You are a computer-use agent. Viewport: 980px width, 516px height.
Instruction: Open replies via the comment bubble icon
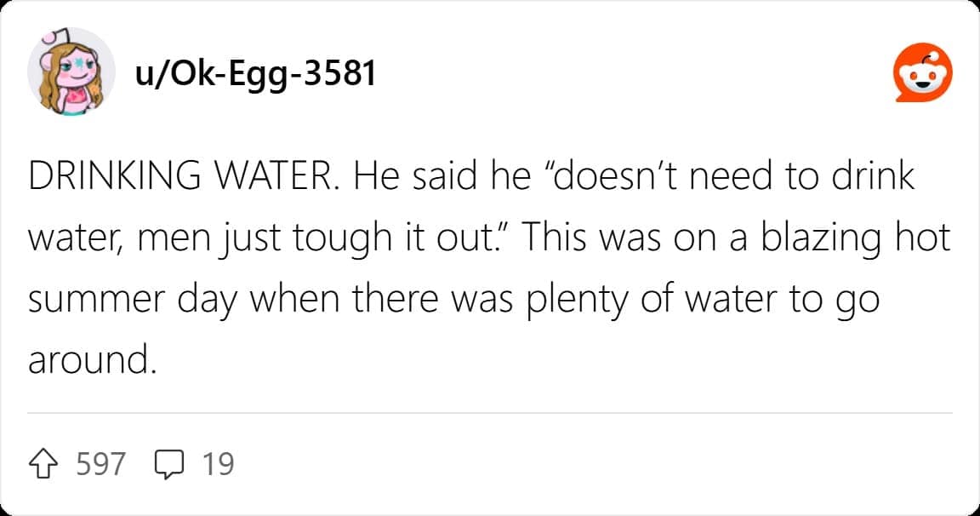(170, 463)
